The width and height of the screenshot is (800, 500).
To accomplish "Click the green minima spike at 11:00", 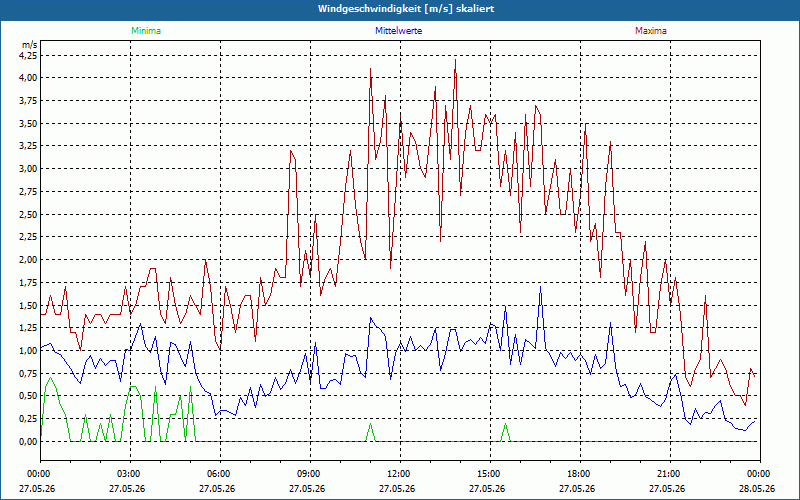I will 370,424.
